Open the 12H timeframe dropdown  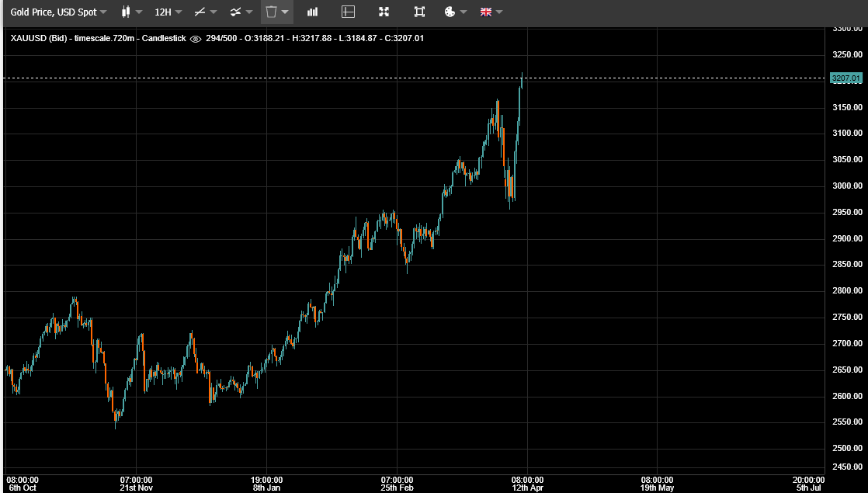click(168, 12)
